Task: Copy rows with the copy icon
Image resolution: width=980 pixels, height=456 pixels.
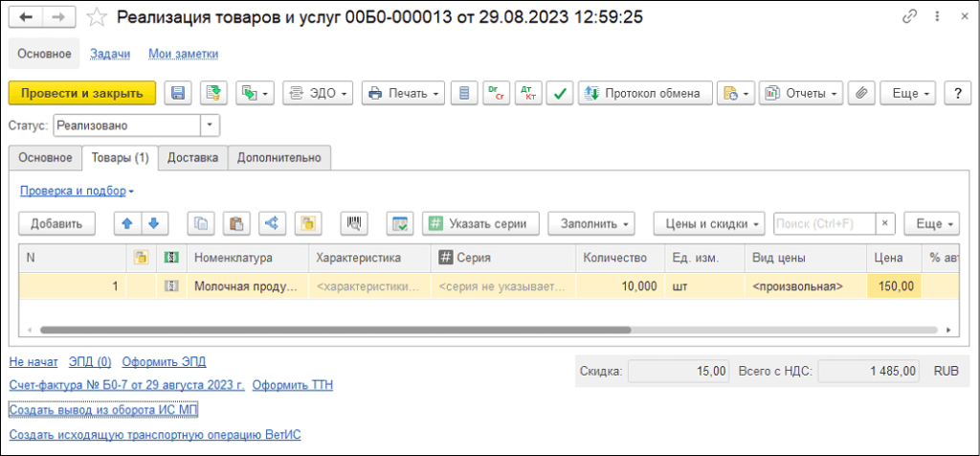Action: (201, 223)
